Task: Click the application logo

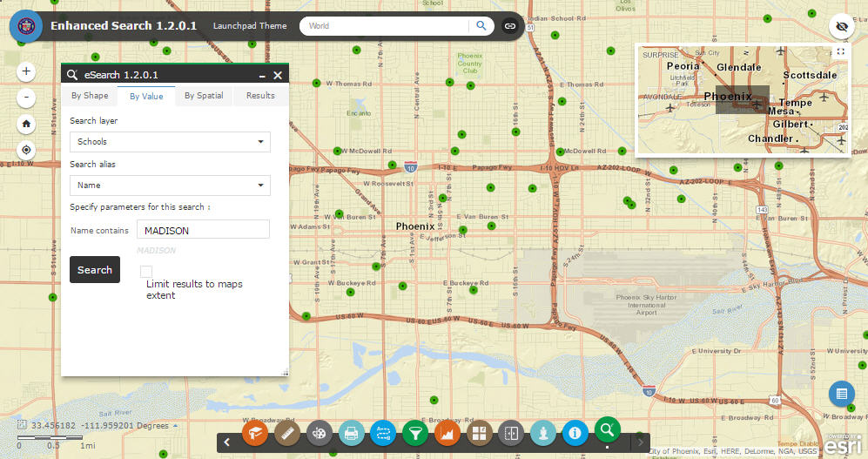Action: (26, 26)
